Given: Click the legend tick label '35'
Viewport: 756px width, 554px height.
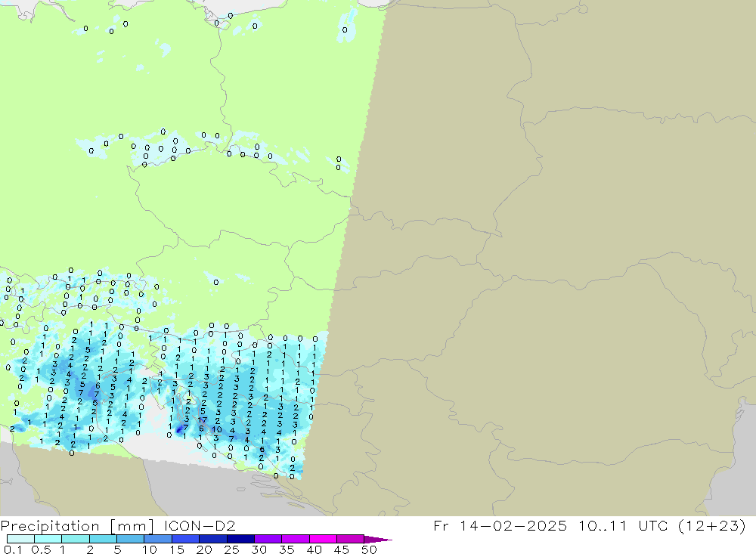Looking at the screenshot, I should [287, 549].
